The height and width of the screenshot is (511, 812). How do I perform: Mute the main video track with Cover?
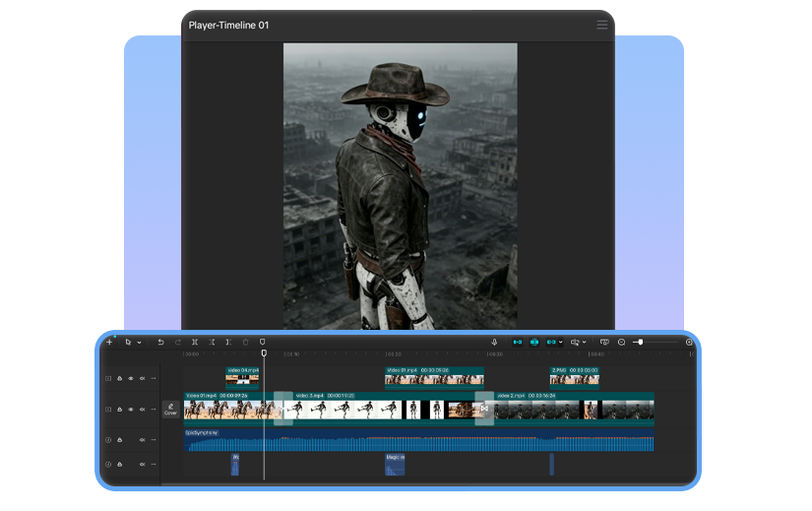pyautogui.click(x=142, y=410)
